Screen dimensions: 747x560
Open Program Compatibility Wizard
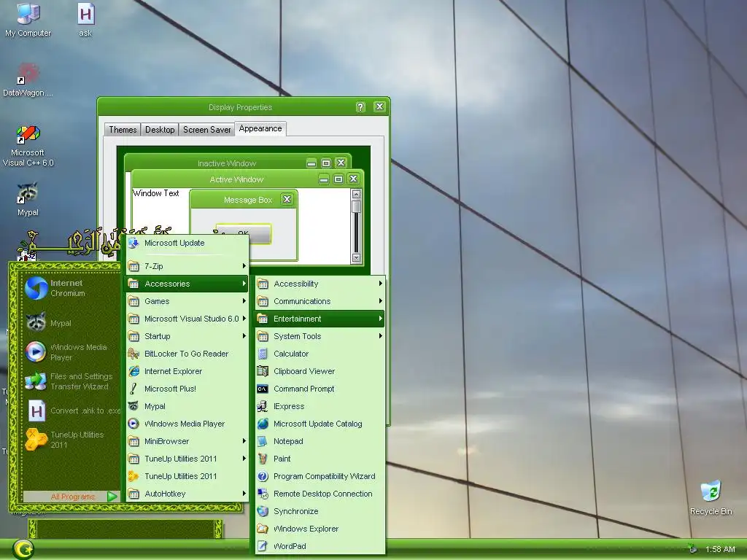[x=320, y=476]
